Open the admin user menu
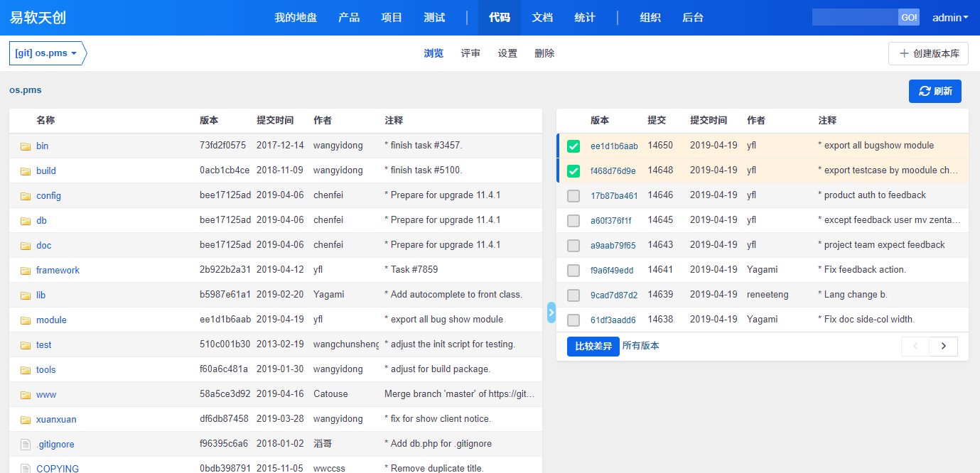This screenshot has width=980, height=473. tap(950, 18)
